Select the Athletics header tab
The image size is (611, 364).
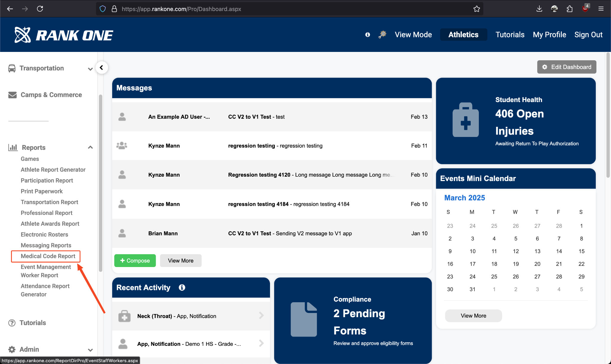pyautogui.click(x=463, y=35)
